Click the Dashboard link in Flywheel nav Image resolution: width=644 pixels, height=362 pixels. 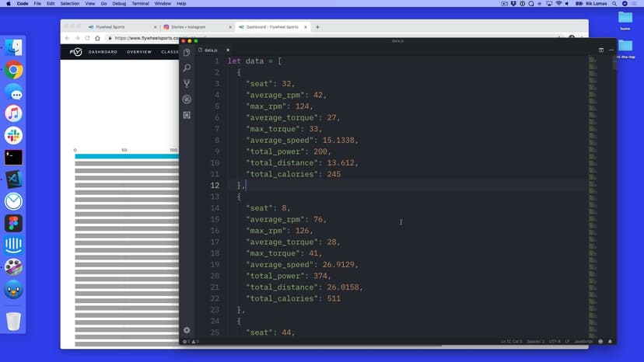(103, 52)
